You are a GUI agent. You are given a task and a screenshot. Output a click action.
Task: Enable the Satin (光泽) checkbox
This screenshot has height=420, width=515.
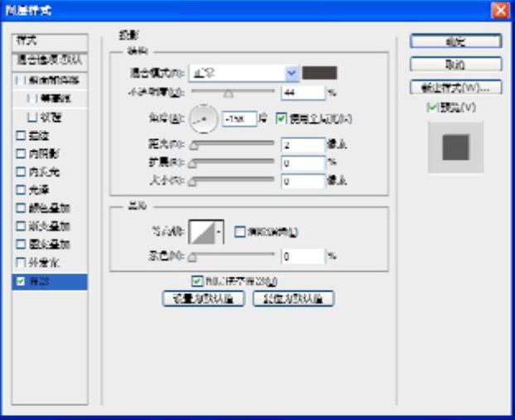21,190
